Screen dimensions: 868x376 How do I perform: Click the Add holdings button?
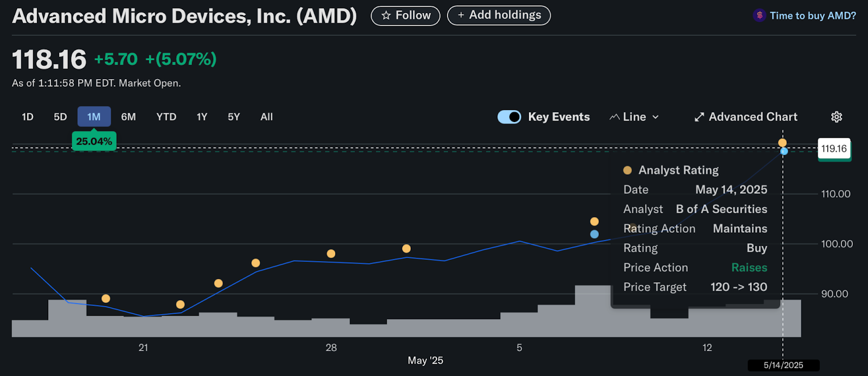(x=499, y=16)
